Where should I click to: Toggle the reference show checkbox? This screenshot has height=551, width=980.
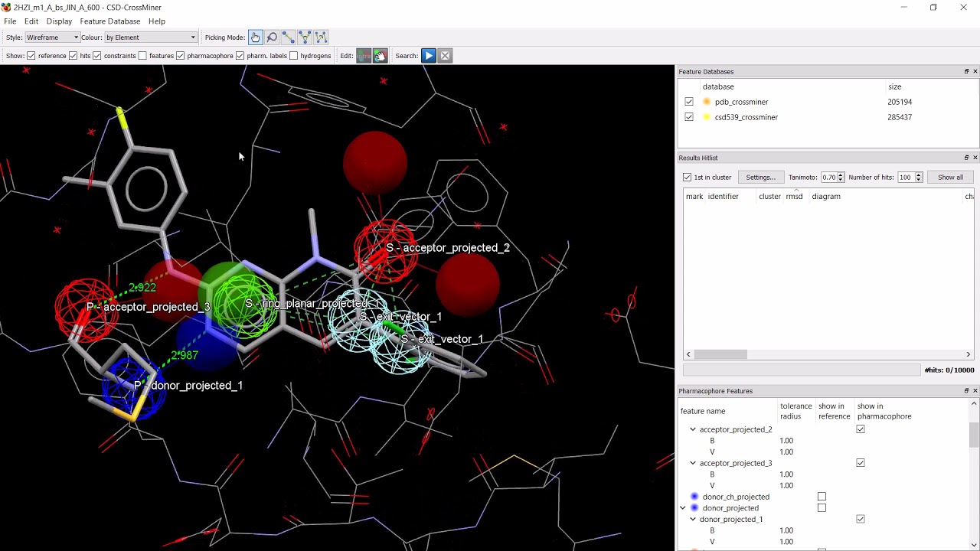(31, 56)
